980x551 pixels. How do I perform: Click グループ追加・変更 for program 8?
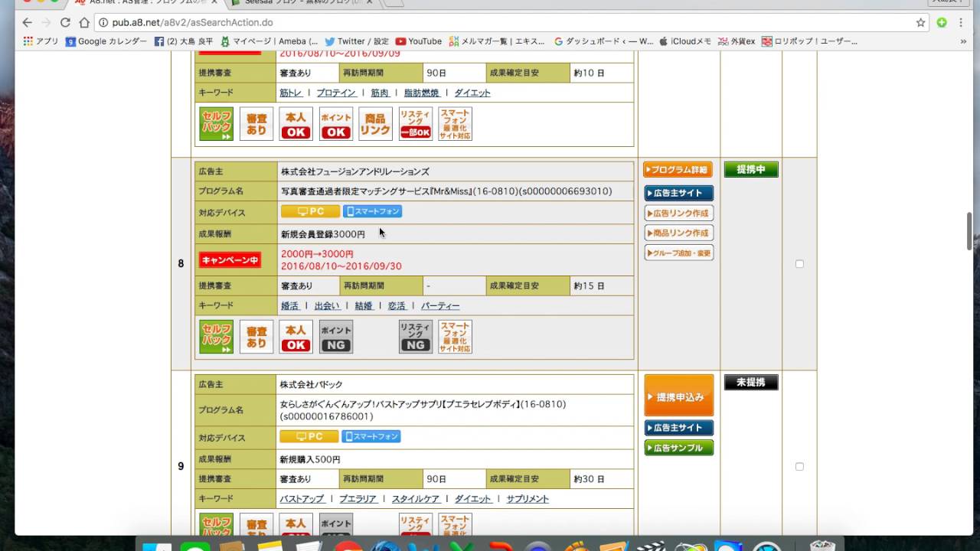point(678,253)
